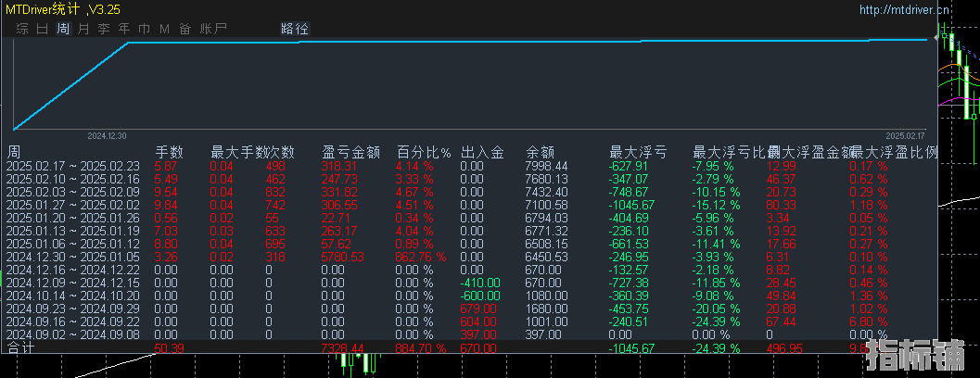The height and width of the screenshot is (378, 980).
Task: Click balance value 6450.53
Action: pos(546,257)
